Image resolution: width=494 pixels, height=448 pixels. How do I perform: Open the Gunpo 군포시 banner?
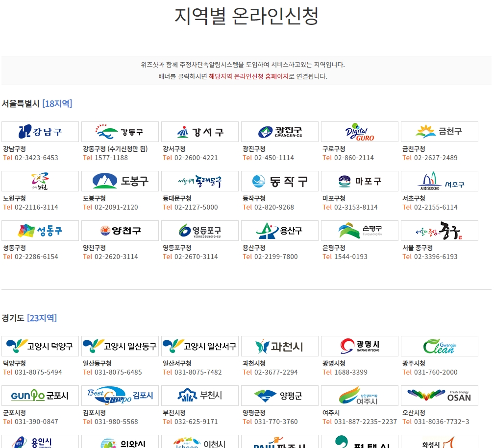pos(40,396)
